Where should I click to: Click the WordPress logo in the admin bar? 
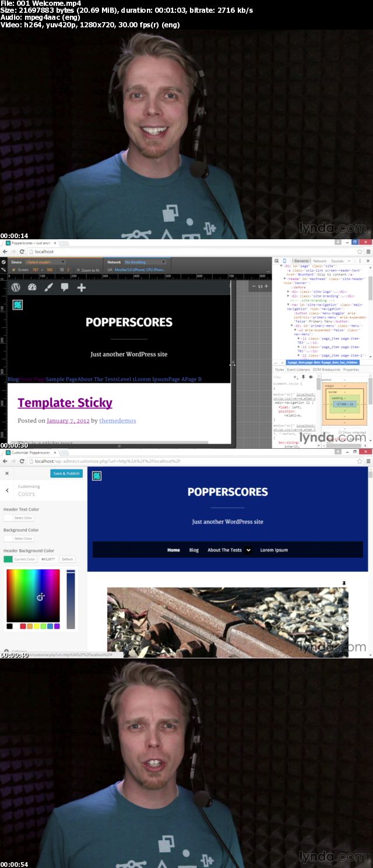tap(16, 287)
